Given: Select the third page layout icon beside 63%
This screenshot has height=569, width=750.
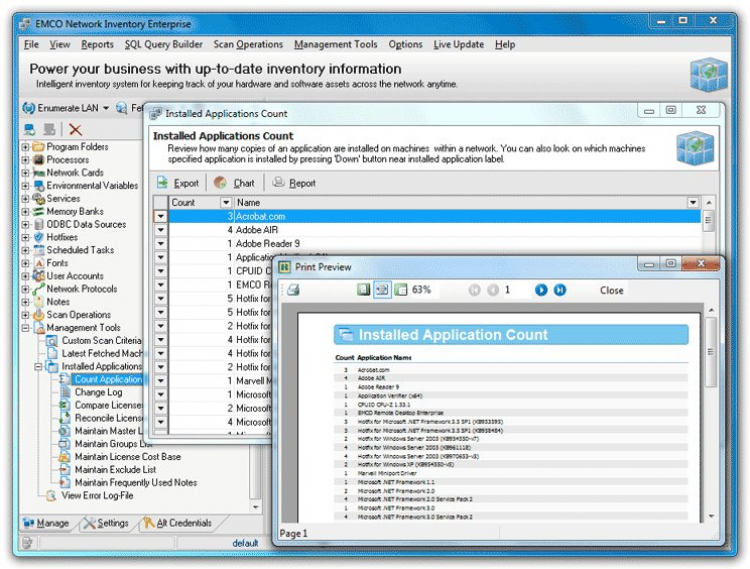Looking at the screenshot, I should (x=400, y=289).
